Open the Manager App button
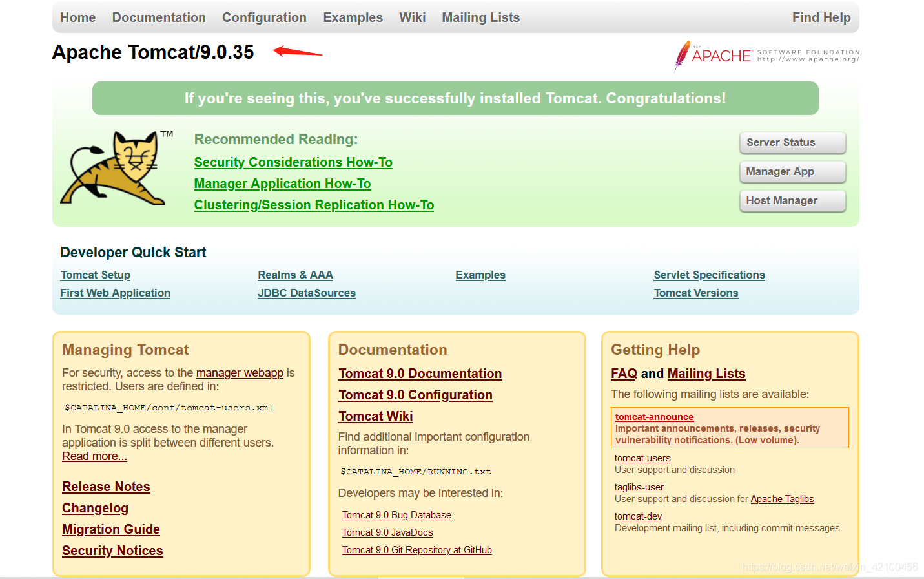The width and height of the screenshot is (924, 579). click(x=792, y=172)
